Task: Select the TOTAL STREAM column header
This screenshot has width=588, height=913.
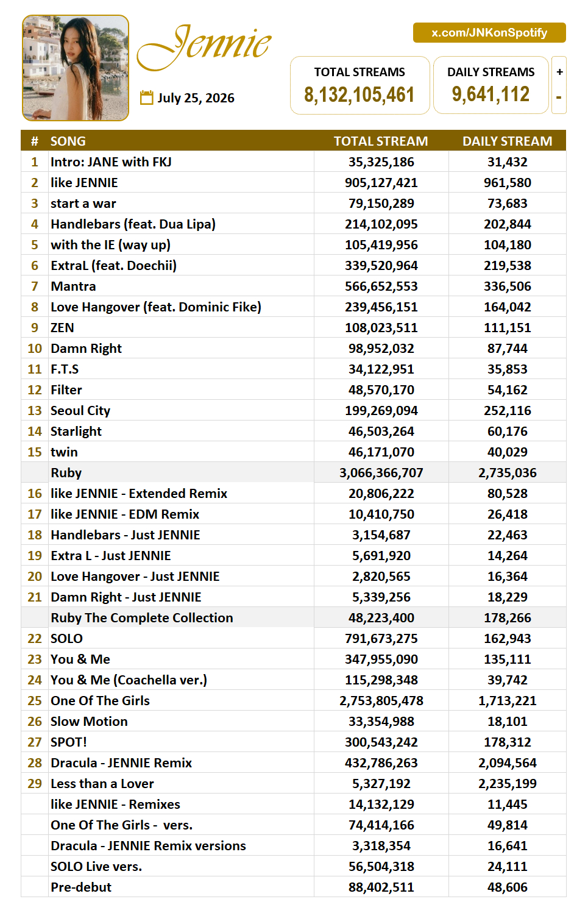Action: (381, 141)
